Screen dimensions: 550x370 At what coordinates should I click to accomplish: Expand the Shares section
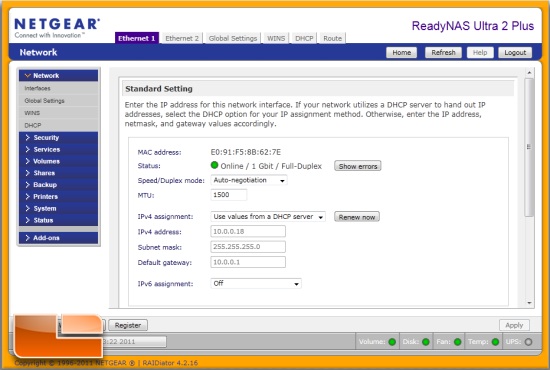[59, 173]
